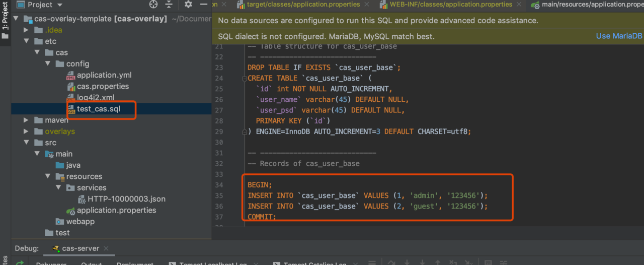The image size is (644, 265).
Task: Collapse the src folder arrow
Action: point(27,143)
